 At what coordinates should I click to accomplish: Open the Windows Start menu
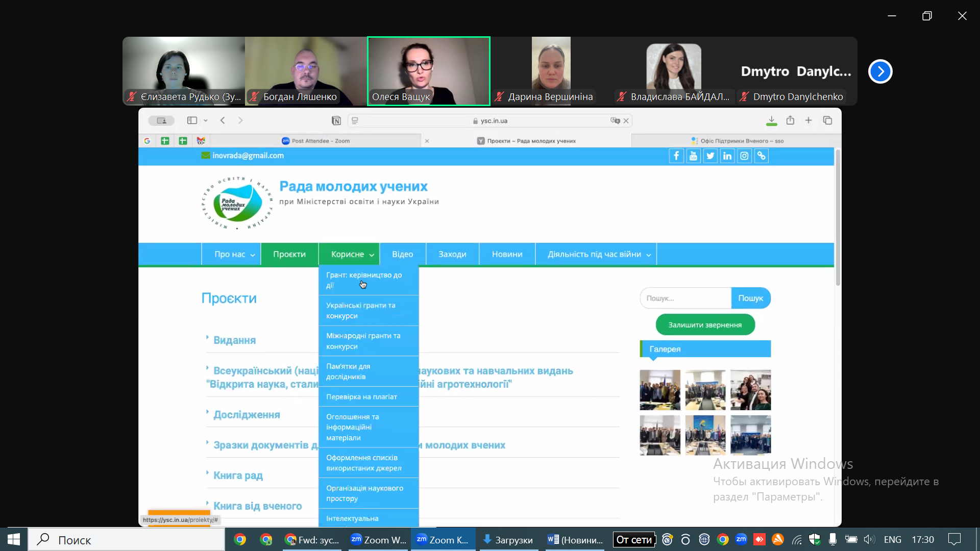click(x=14, y=539)
